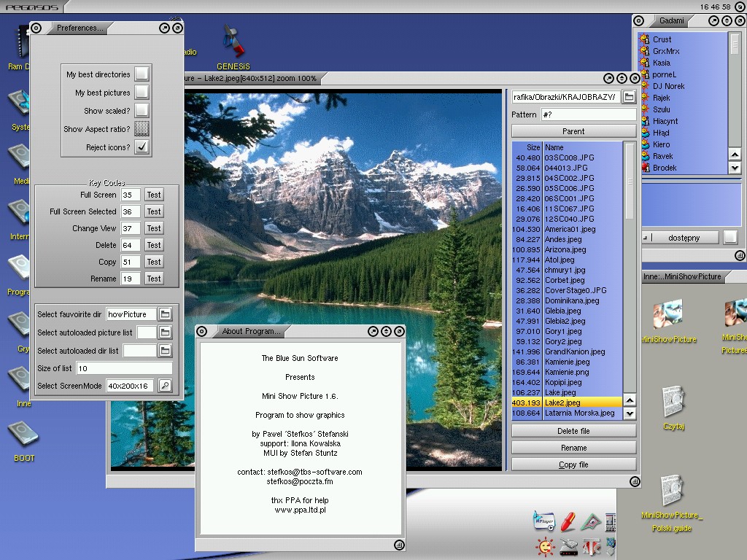The image size is (747, 560).
Task: Toggle My best directories checkbox
Action: coord(142,74)
